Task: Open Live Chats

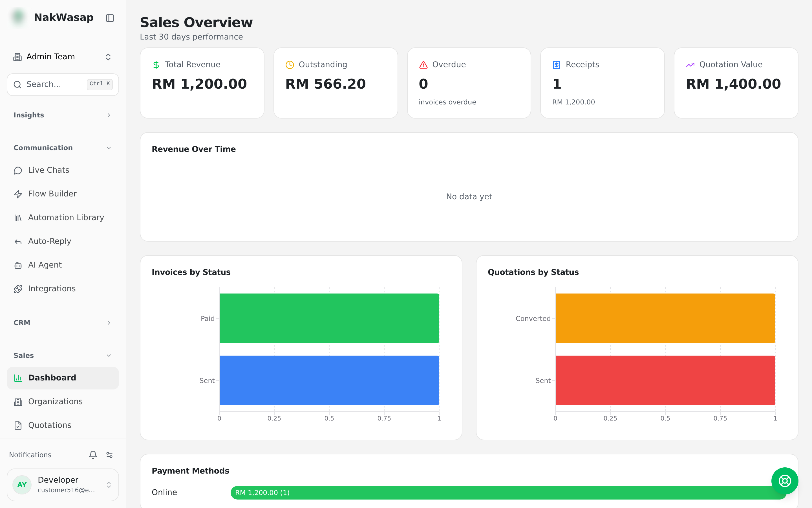Action: 63,170
